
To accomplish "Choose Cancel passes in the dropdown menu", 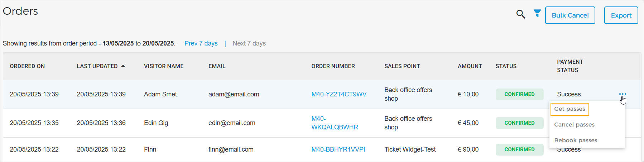I will [574, 125].
